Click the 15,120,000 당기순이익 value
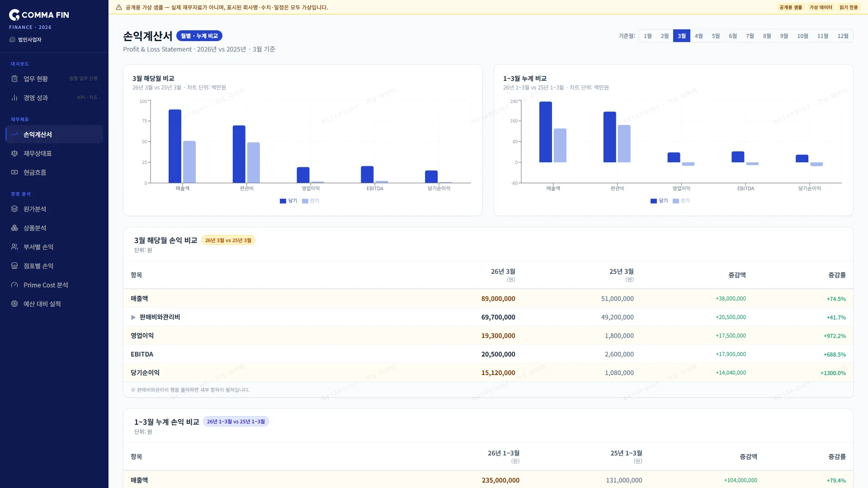Screen dimensions: 868x488 [x=498, y=373]
